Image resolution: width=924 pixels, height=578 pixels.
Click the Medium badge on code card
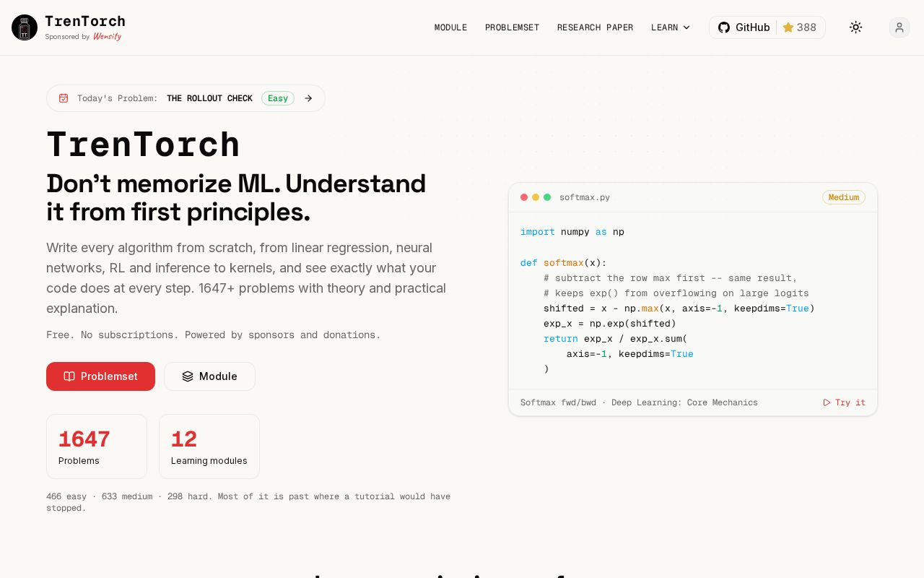point(844,197)
